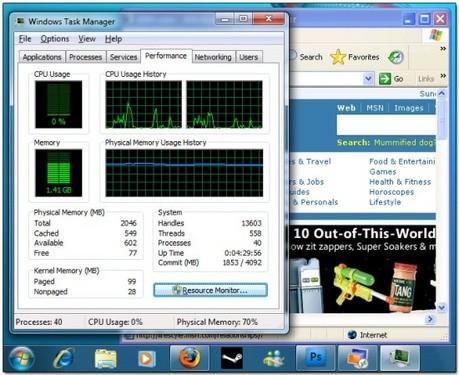The image size is (459, 375).
Task: Open the Food & Entertaining link
Action: [x=402, y=161]
